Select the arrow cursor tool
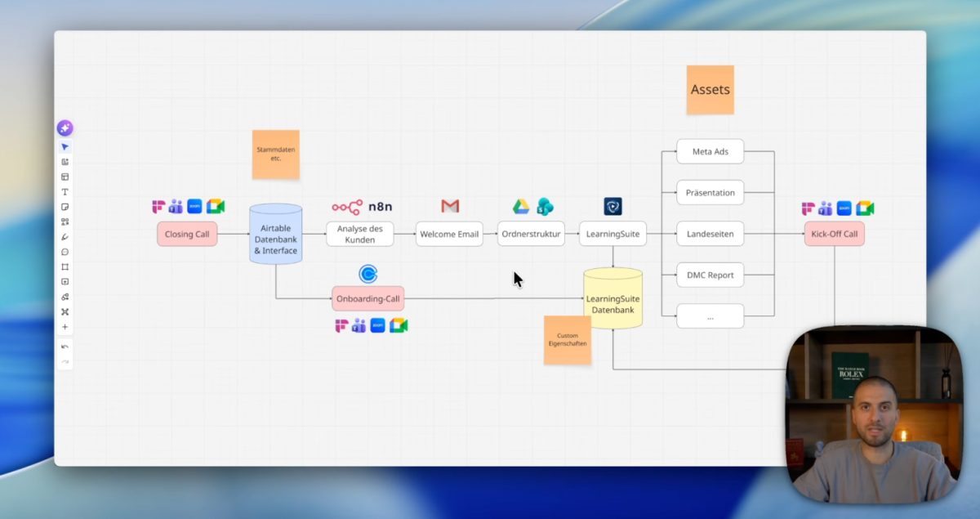 click(x=65, y=147)
